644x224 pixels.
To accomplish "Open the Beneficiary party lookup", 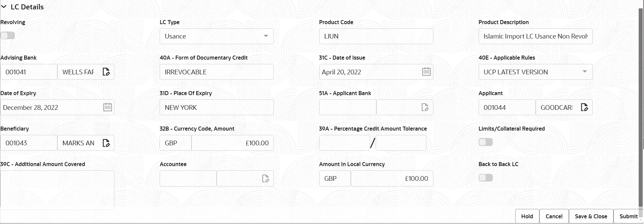I will pyautogui.click(x=107, y=143).
